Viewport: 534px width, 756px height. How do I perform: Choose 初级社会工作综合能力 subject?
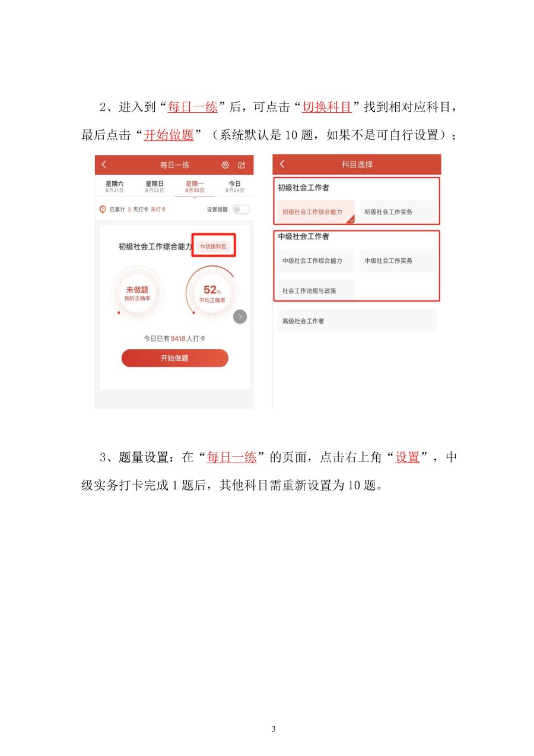(x=316, y=212)
